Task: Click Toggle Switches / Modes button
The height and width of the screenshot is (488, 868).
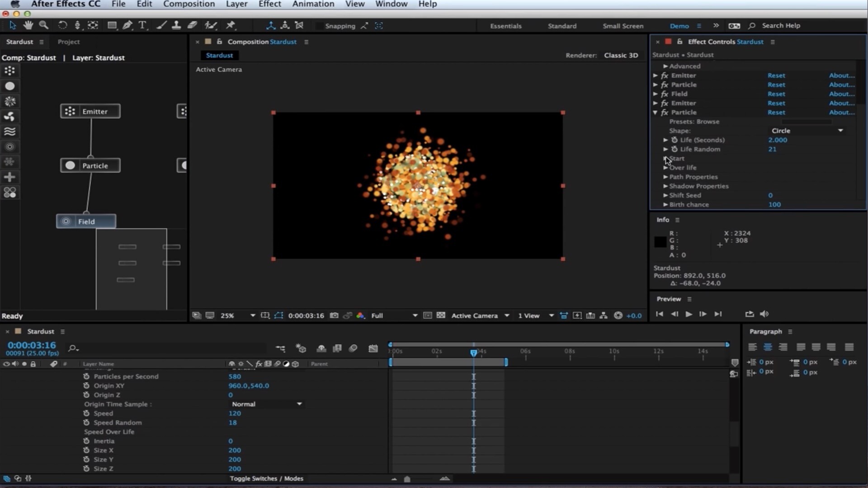Action: coord(266,479)
